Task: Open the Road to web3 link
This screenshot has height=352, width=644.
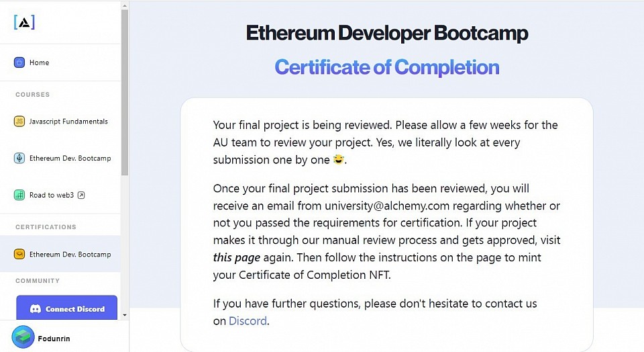Action: pyautogui.click(x=60, y=195)
